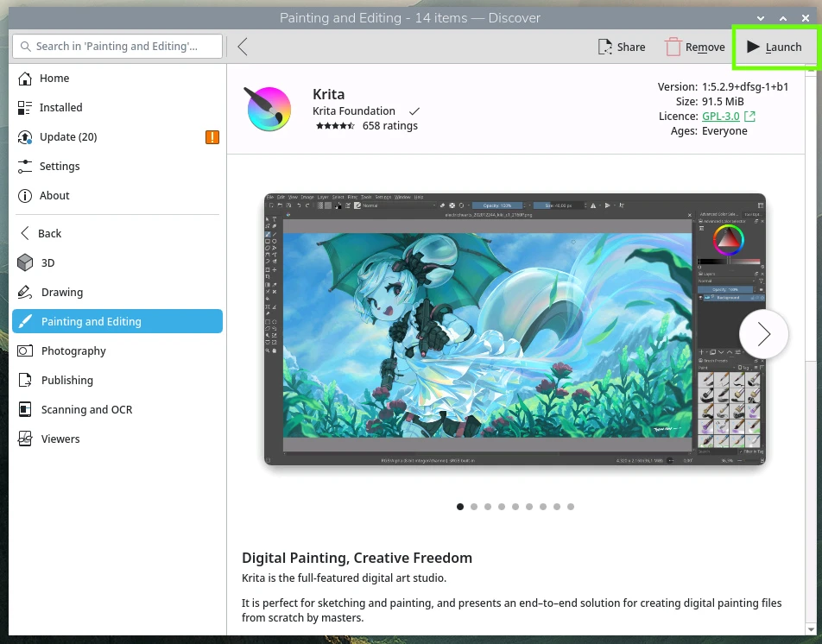Viewport: 822px width, 644px height.
Task: Open the Viewers category
Action: pos(60,439)
